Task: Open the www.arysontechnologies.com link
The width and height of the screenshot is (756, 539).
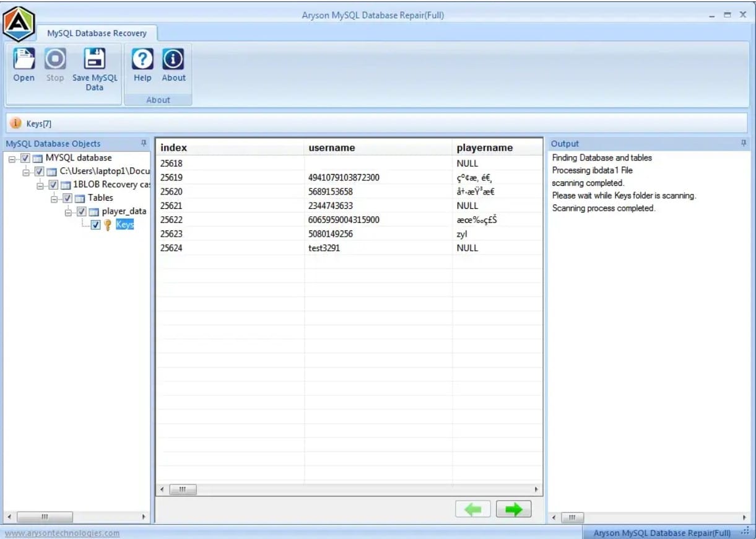Action: (x=62, y=533)
